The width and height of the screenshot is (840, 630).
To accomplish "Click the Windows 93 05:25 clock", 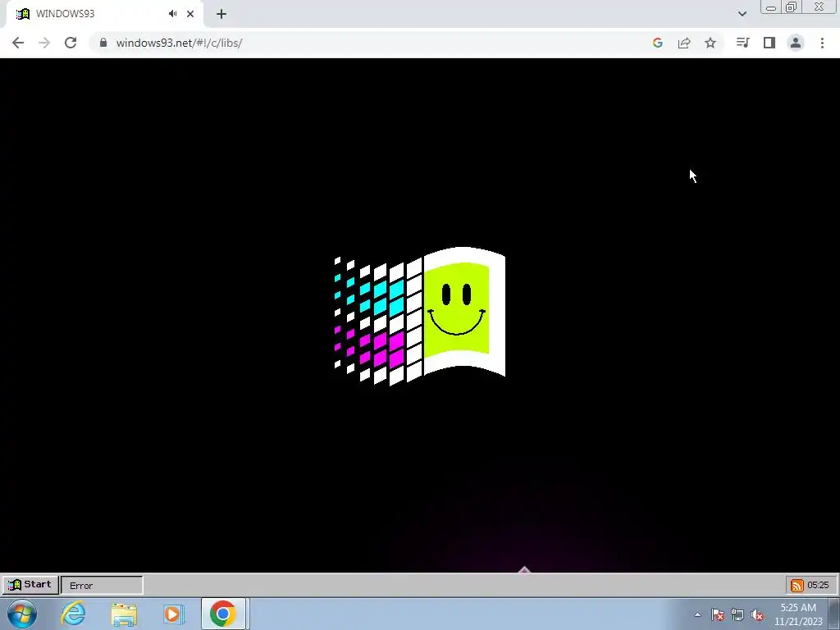I will [818, 585].
